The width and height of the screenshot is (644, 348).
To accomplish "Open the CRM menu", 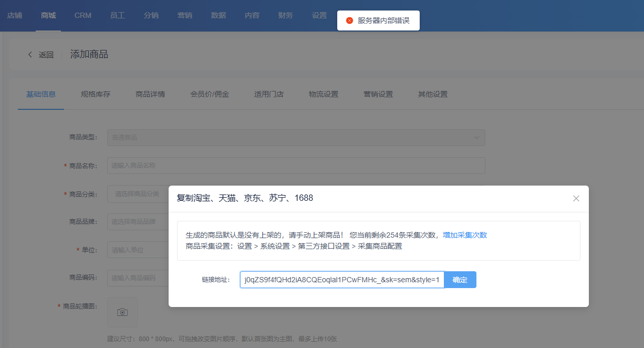I will [x=83, y=16].
